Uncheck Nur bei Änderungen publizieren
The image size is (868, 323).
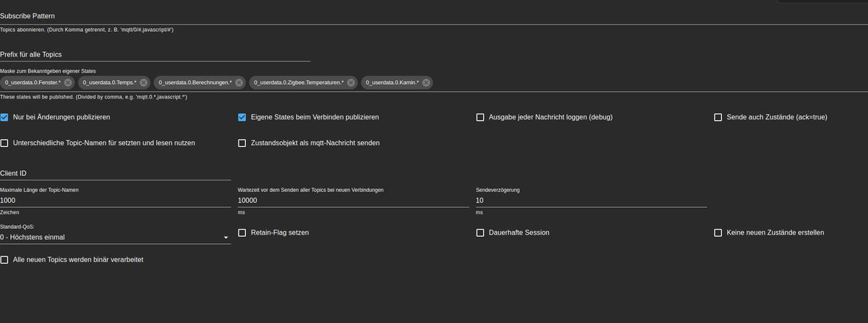pos(4,117)
